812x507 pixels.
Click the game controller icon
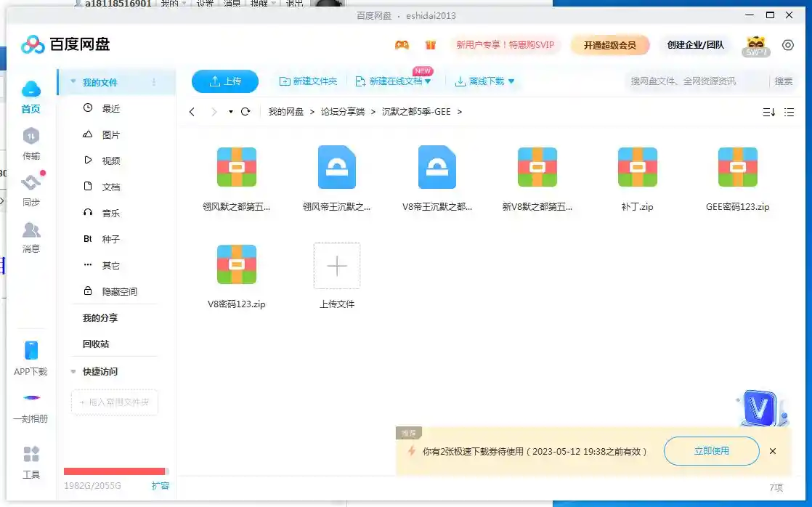(402, 45)
